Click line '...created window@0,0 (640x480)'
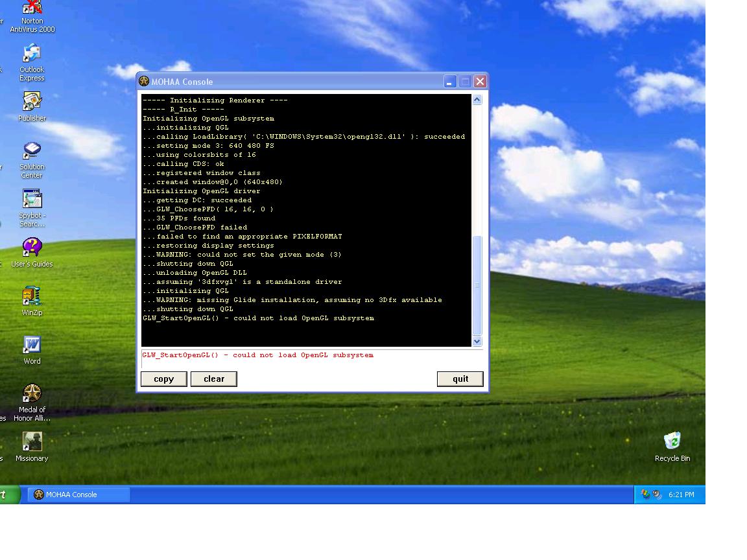The width and height of the screenshot is (747, 560). click(x=213, y=182)
